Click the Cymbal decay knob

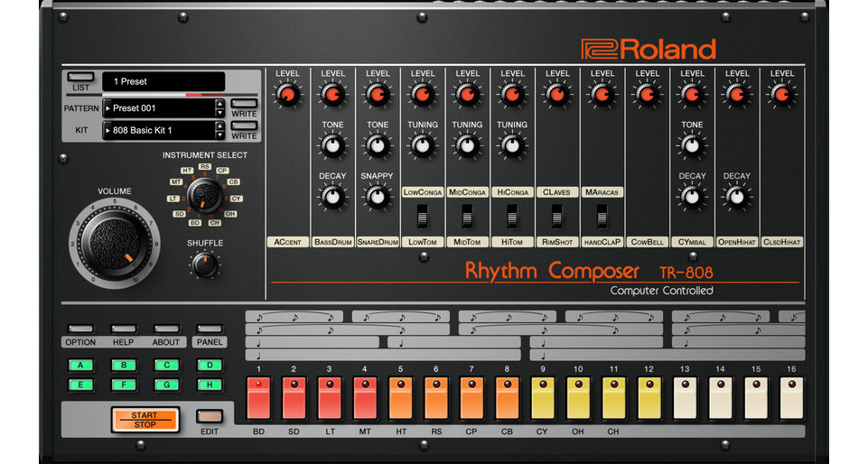692,197
